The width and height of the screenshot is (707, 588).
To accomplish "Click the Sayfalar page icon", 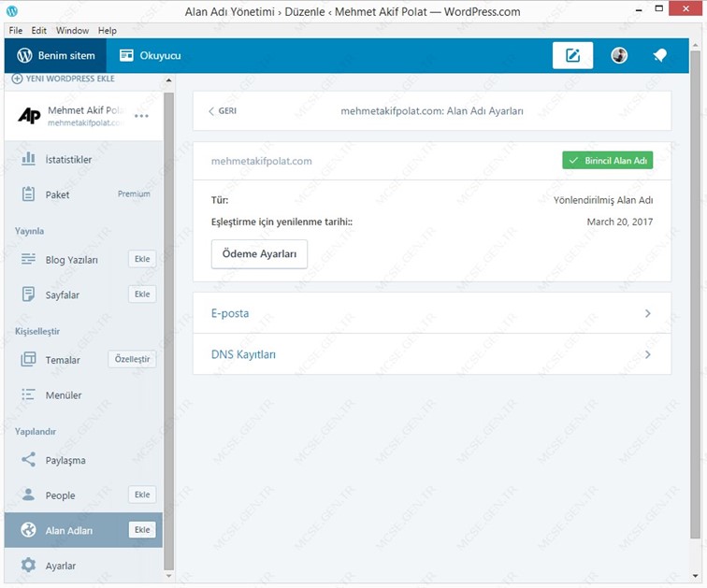I will click(x=28, y=294).
